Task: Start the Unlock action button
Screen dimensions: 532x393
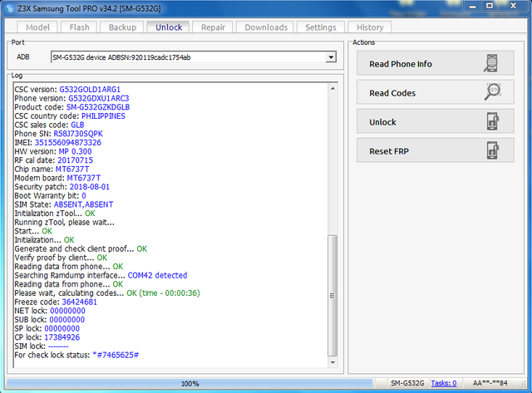Action: 436,121
